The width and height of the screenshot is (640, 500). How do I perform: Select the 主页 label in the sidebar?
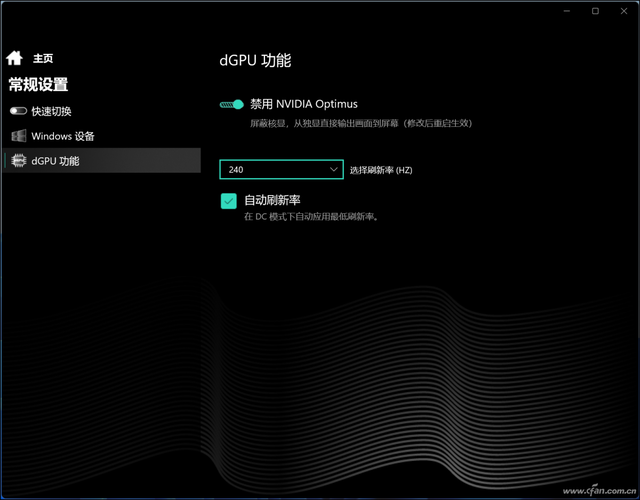tap(43, 58)
